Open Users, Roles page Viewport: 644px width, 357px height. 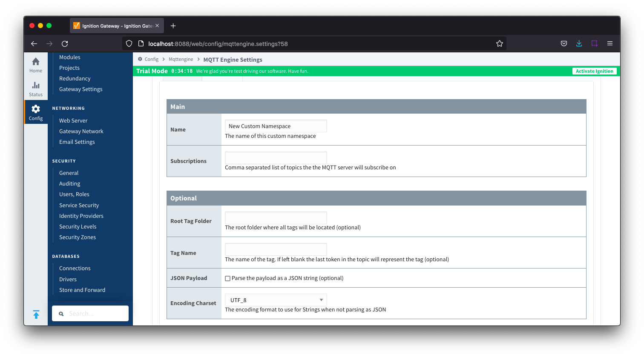[x=74, y=194]
